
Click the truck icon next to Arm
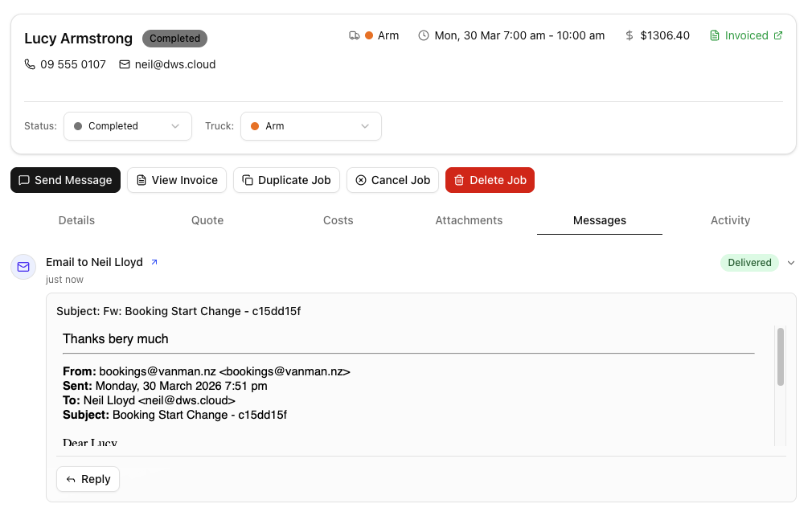[355, 35]
